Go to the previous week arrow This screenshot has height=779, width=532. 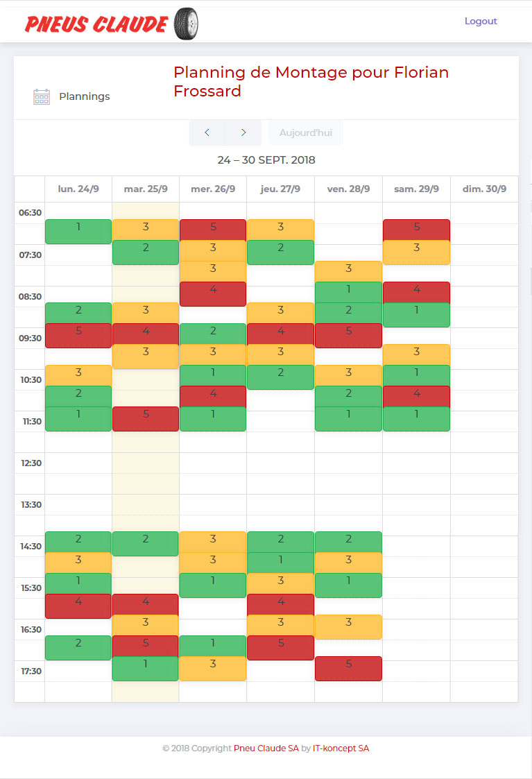[x=207, y=132]
